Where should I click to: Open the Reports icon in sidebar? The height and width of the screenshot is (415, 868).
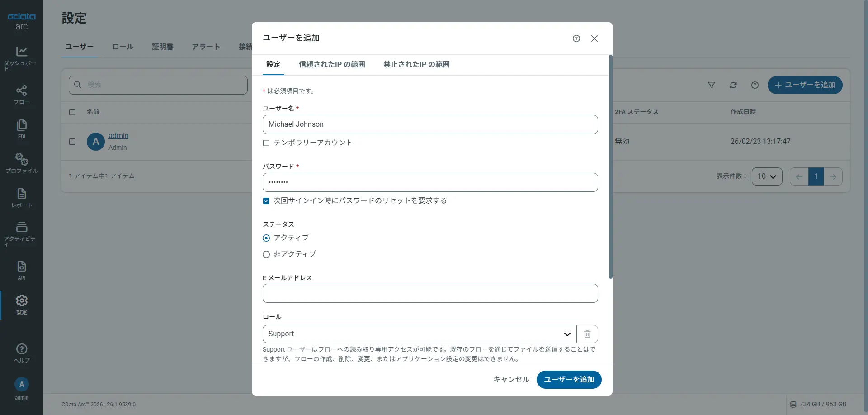click(x=21, y=194)
